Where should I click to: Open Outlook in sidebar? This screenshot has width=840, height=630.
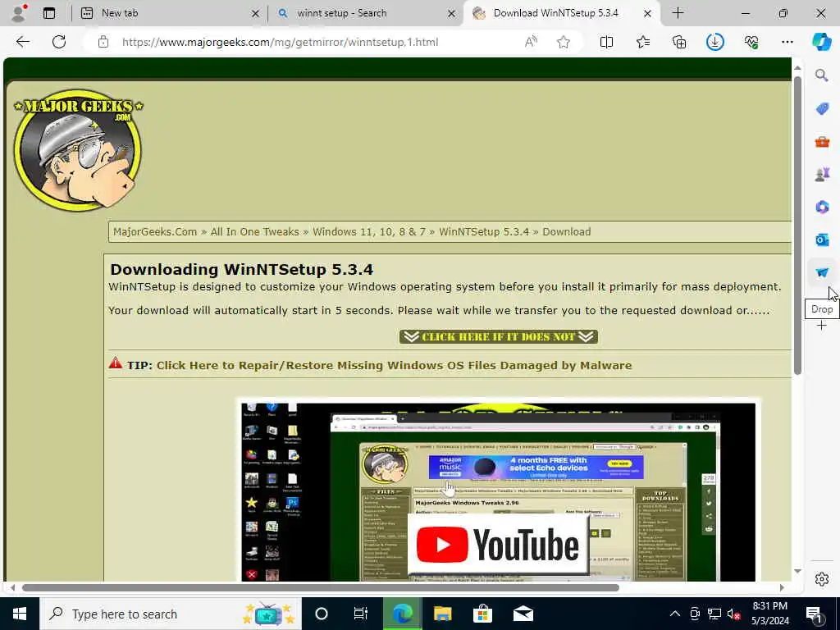(822, 240)
